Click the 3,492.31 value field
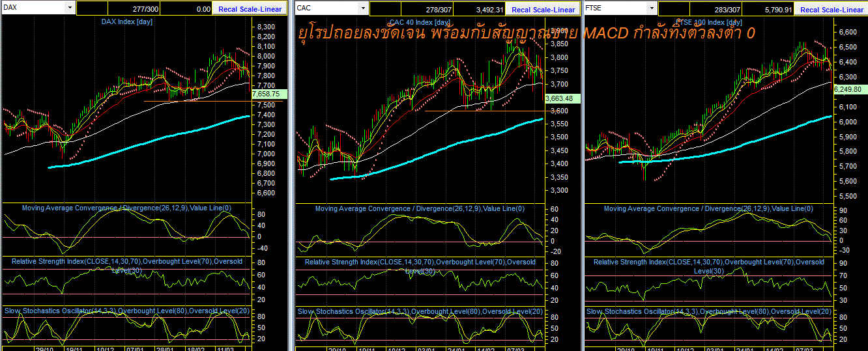This screenshot has height=351, width=868. [480, 9]
